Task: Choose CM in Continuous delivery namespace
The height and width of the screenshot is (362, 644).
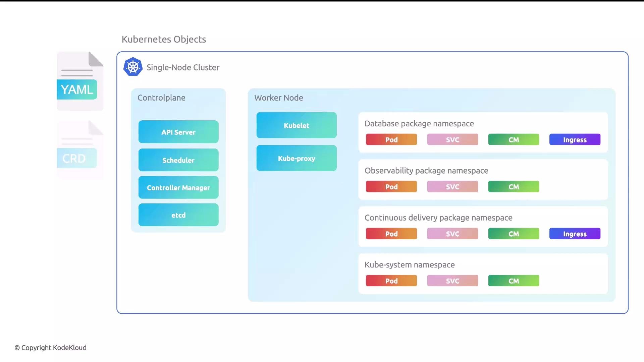Action: (x=514, y=234)
